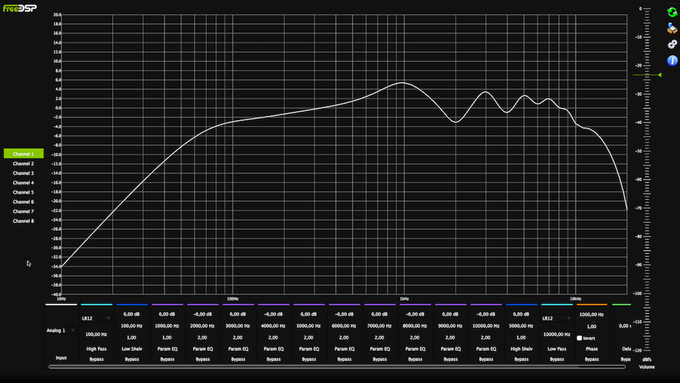Click the 8000,00 Hz frequency field
This screenshot has width=680, height=383.
[x=415, y=326]
